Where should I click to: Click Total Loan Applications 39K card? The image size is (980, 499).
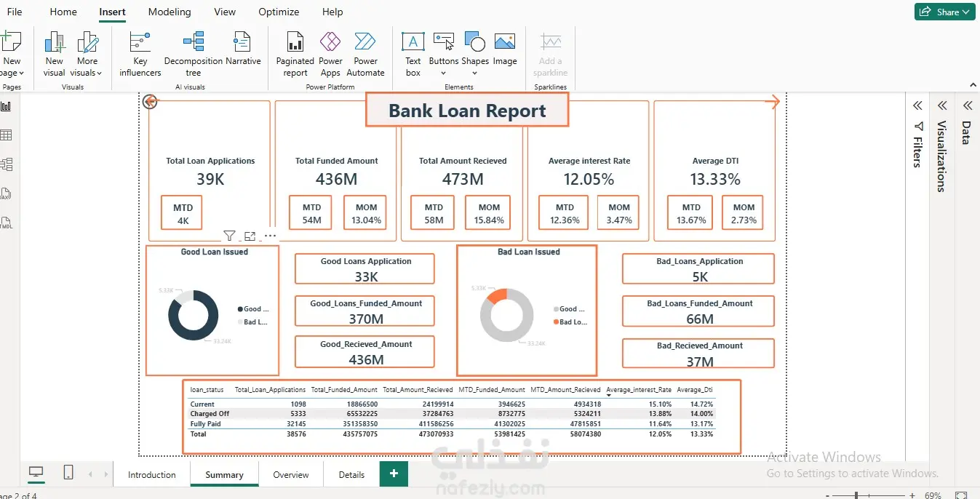(210, 172)
